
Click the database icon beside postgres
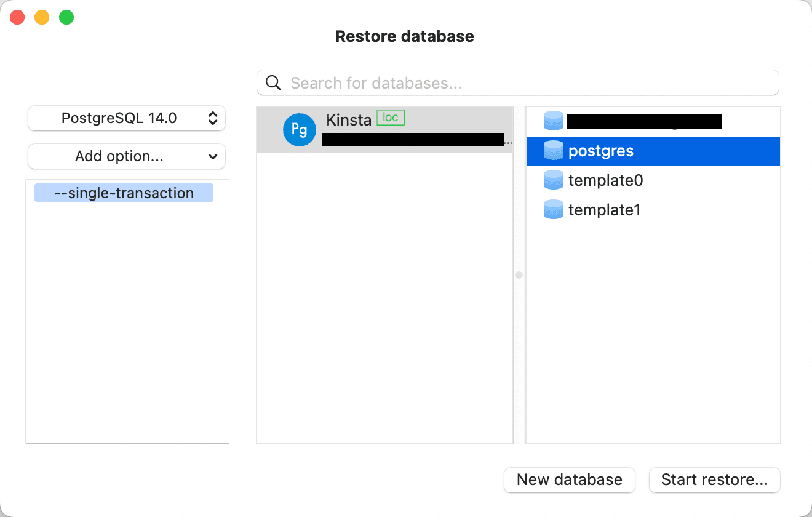(x=553, y=150)
